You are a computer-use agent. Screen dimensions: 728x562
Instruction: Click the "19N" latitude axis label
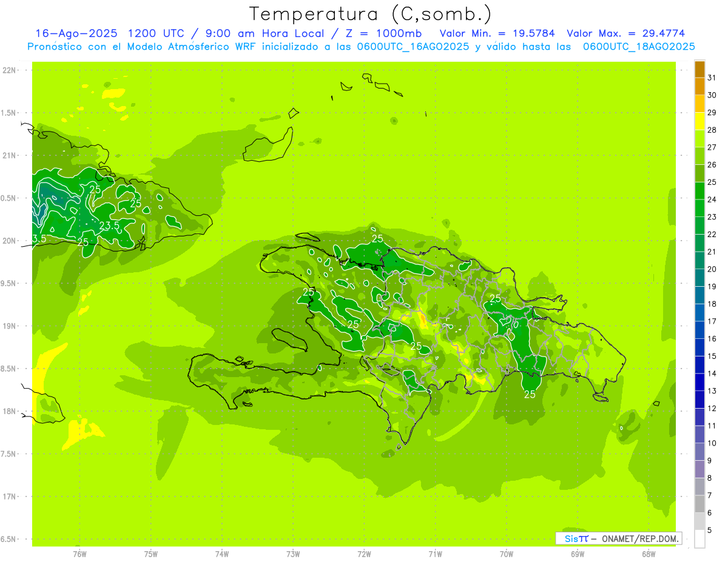tap(9, 326)
